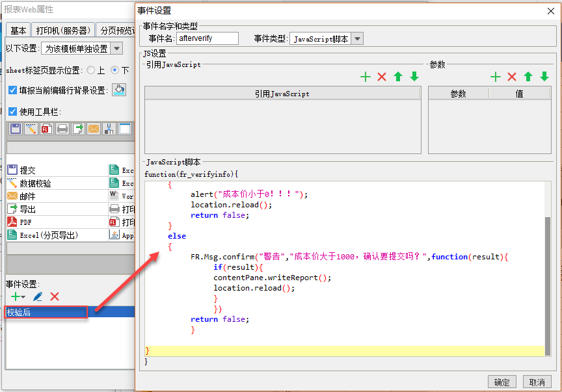Open the background color paint bucket
The height and width of the screenshot is (392, 562).
[x=119, y=90]
